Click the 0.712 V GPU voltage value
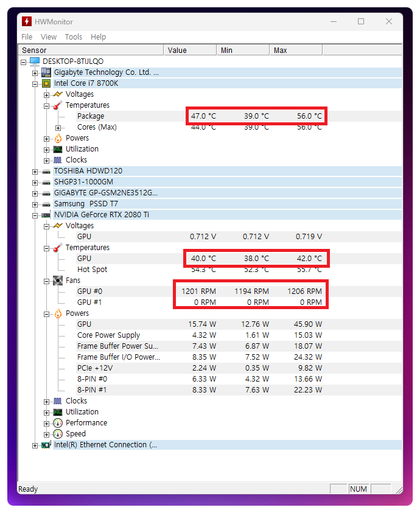Image resolution: width=420 pixels, height=513 pixels. coord(203,237)
